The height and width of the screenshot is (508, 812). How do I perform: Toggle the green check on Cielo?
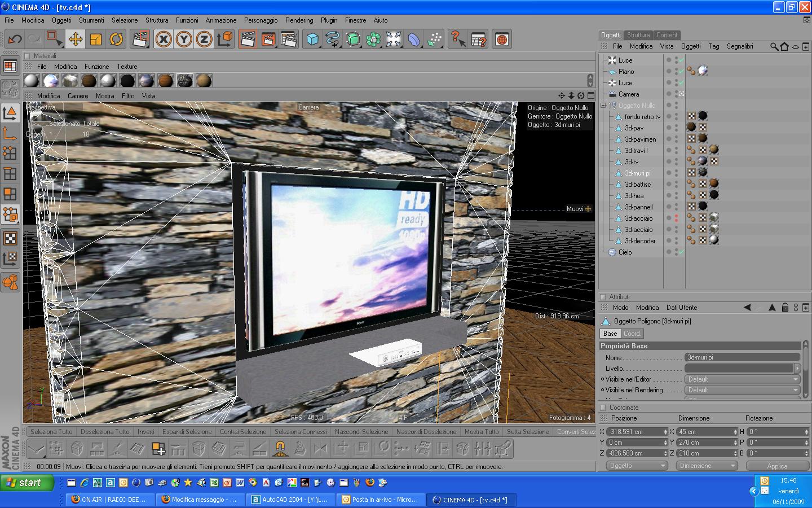681,252
